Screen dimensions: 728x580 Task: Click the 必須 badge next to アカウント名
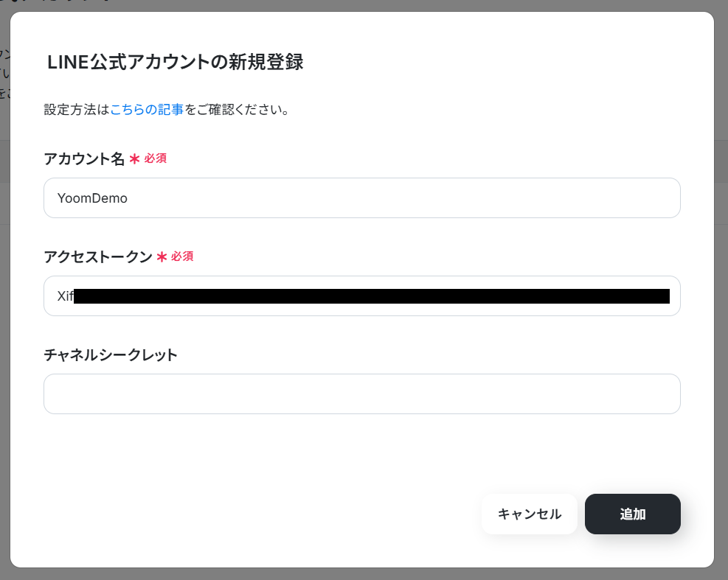tap(155, 158)
